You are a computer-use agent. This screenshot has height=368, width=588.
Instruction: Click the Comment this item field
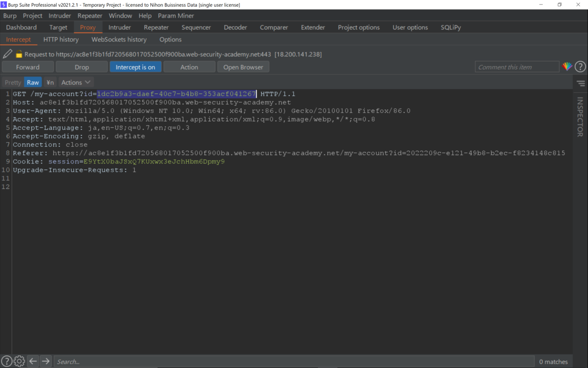coord(517,67)
